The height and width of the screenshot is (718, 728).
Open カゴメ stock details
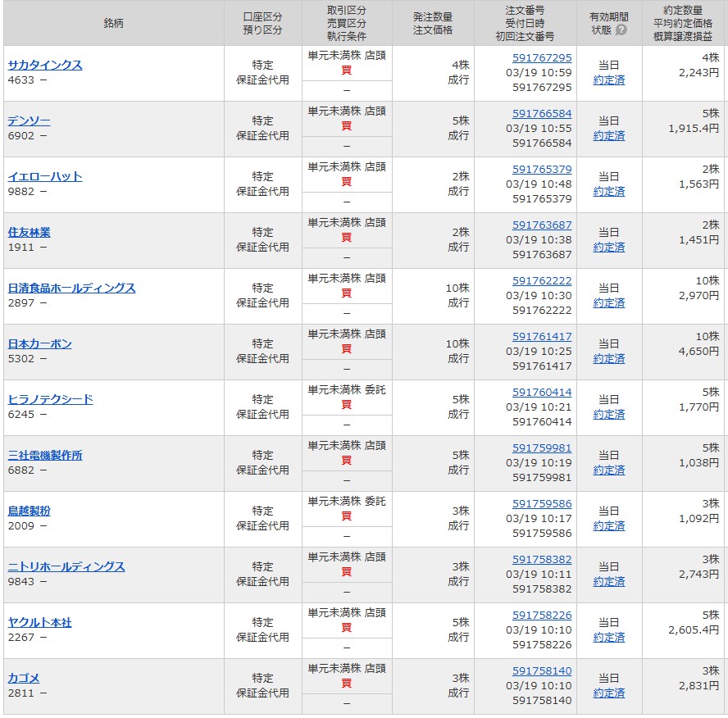coord(24,679)
